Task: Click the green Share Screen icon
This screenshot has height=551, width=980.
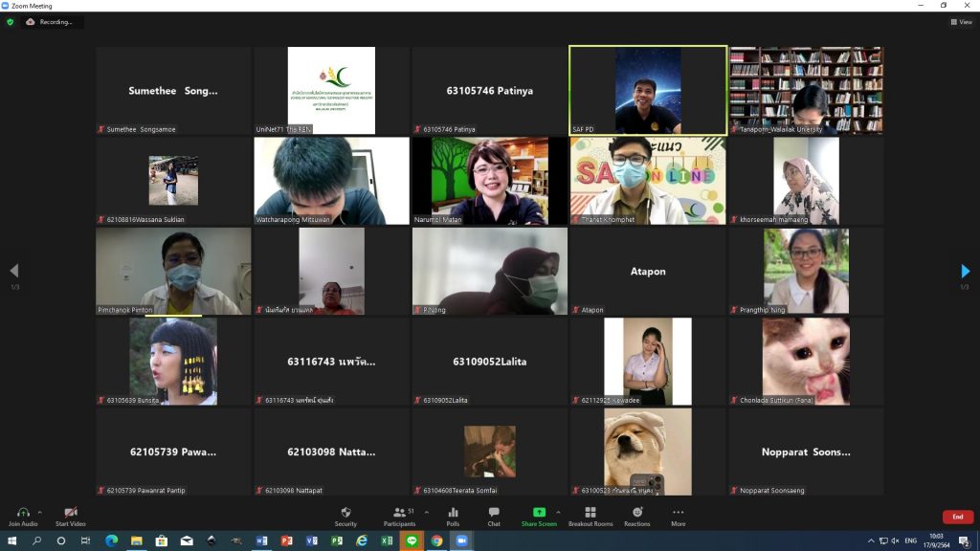Action: coord(539,513)
